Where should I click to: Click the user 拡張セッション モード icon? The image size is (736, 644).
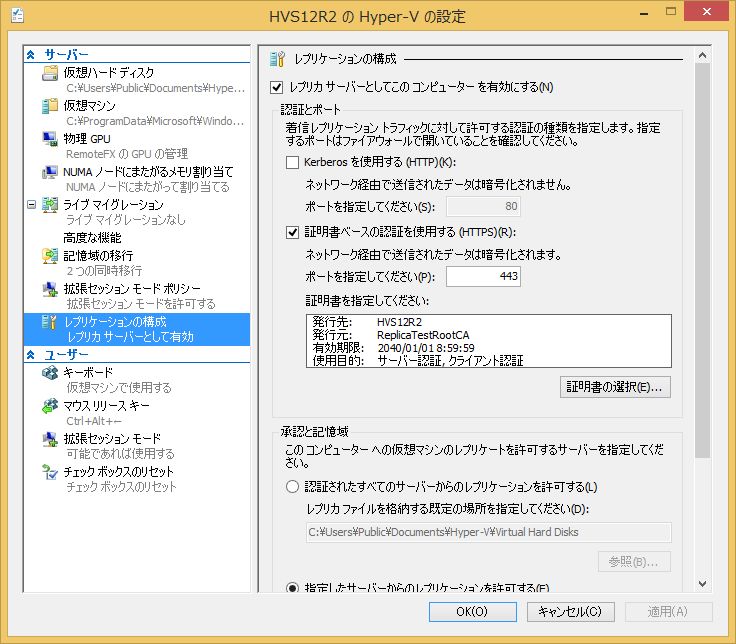[x=50, y=439]
